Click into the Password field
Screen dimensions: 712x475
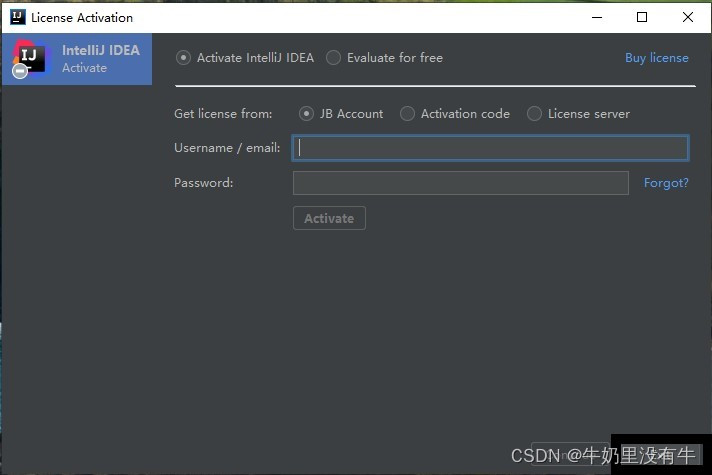point(460,183)
